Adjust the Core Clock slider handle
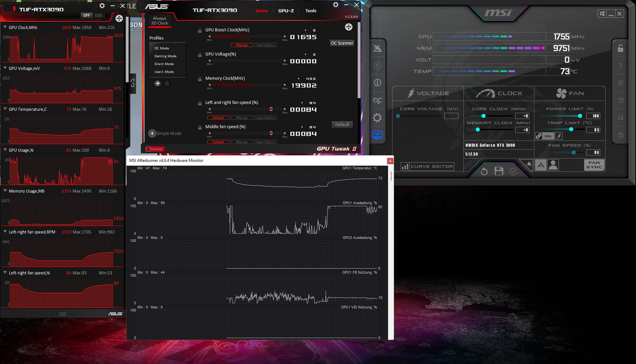 click(483, 116)
